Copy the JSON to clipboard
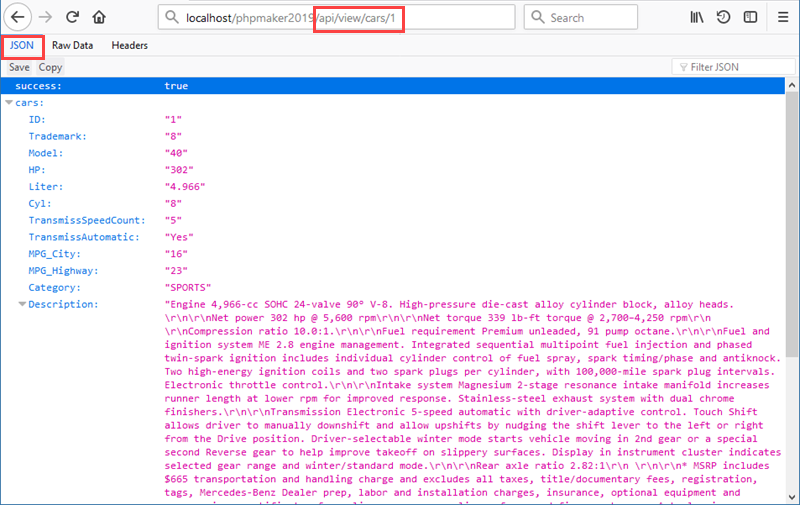This screenshot has height=505, width=800. coord(50,67)
